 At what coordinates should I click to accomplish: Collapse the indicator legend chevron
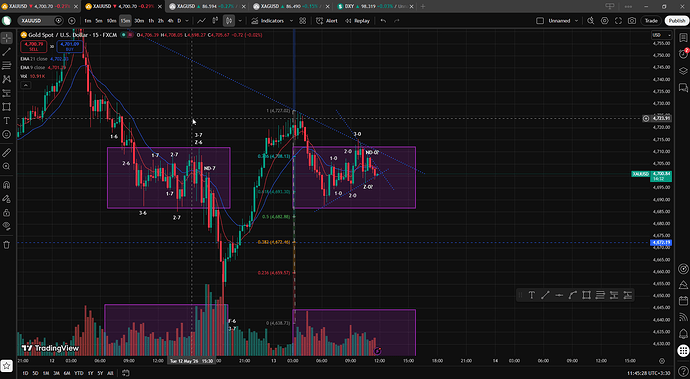click(26, 85)
